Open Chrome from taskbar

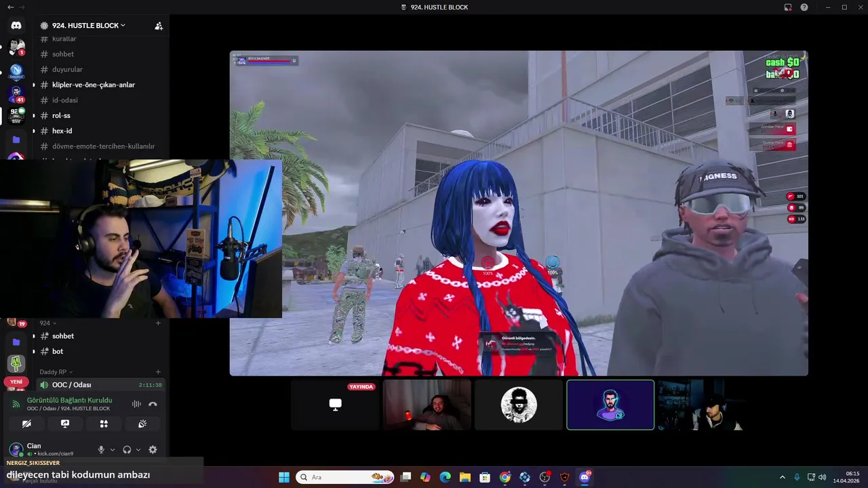pos(505,477)
